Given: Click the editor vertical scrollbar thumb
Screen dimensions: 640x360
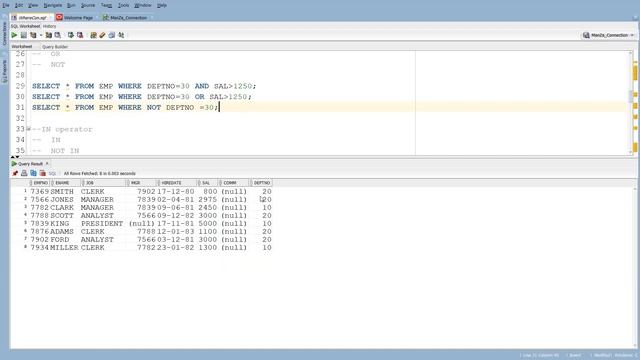Looking at the screenshot, I should click(631, 97).
